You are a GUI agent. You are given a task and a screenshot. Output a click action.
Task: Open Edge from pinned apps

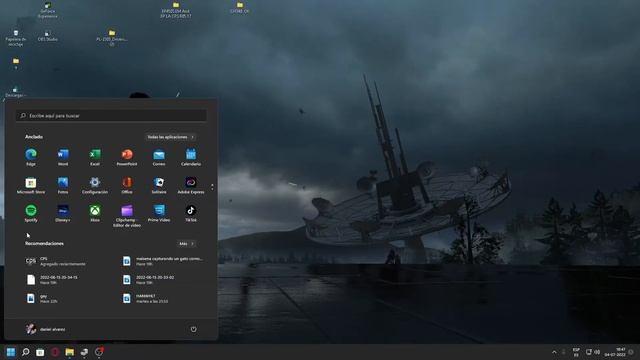[x=31, y=157]
